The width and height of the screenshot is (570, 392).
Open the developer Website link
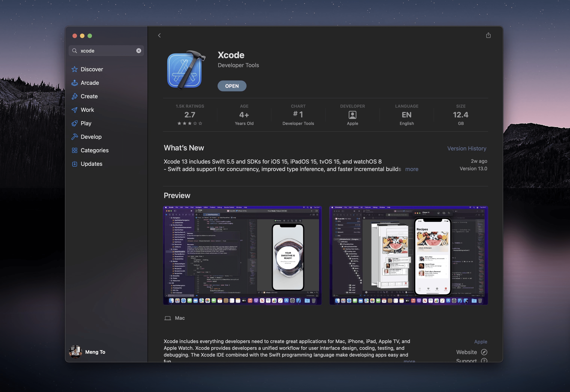tap(471, 352)
